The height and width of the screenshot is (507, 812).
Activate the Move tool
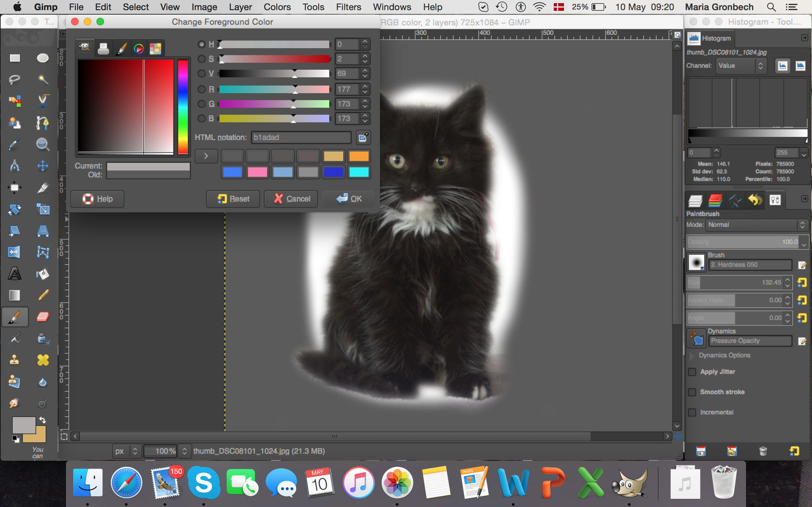(43, 166)
